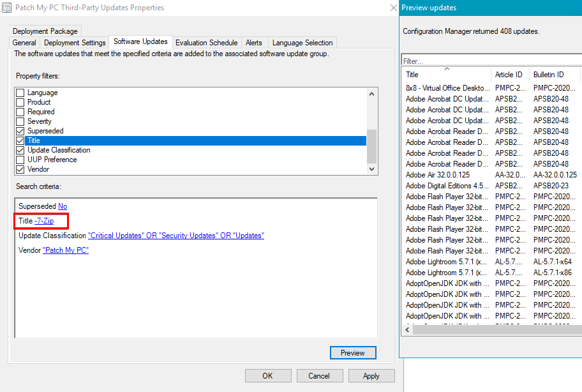Uncheck the Superseded property filter
Screen dimensions: 582x392
(20, 131)
